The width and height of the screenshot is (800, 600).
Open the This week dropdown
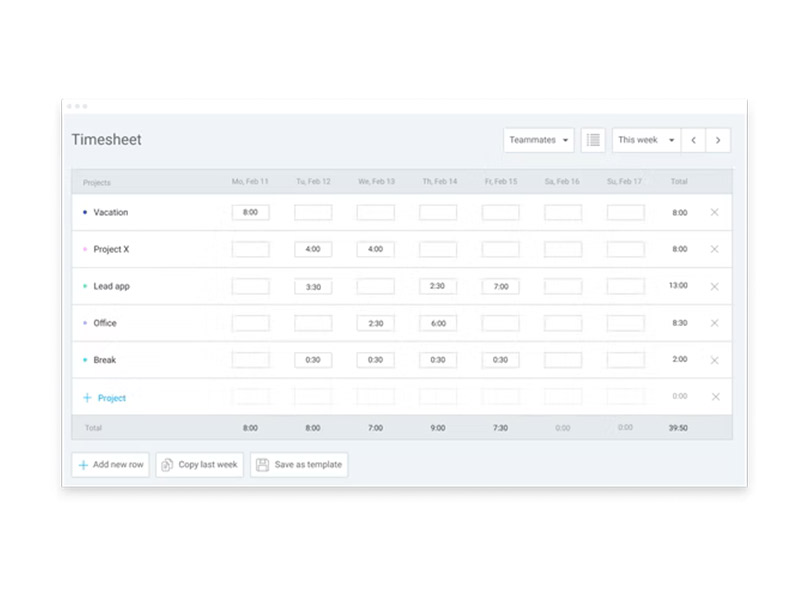tap(646, 140)
